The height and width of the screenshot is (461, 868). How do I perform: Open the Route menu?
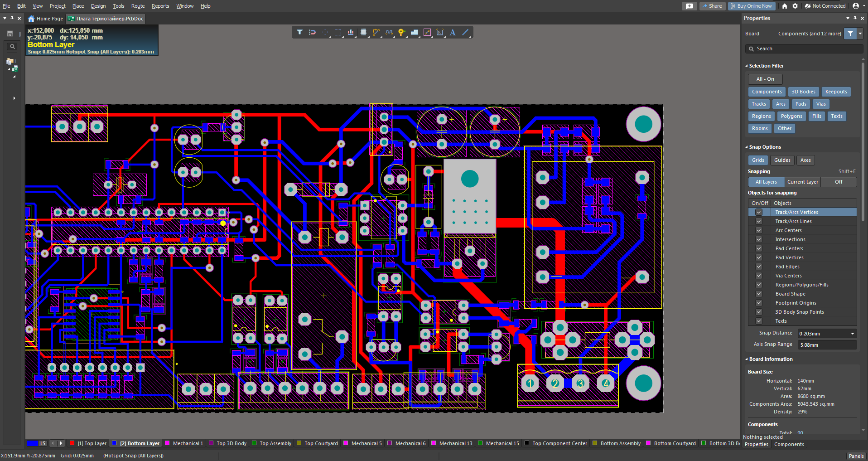pyautogui.click(x=138, y=6)
